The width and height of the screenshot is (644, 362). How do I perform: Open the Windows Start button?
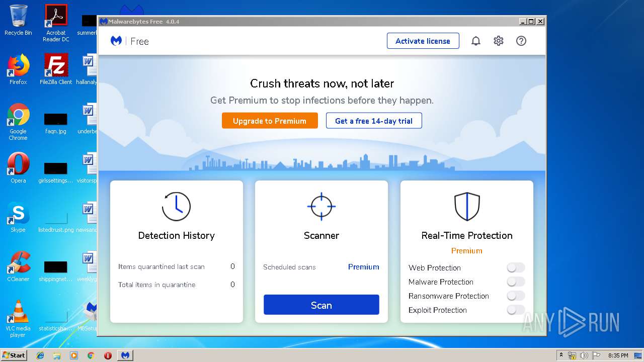pyautogui.click(x=14, y=355)
